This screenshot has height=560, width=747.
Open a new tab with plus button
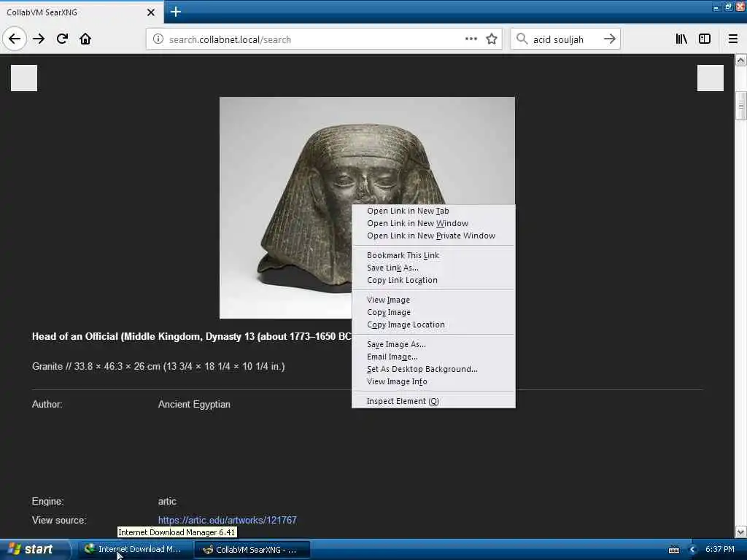pos(175,12)
